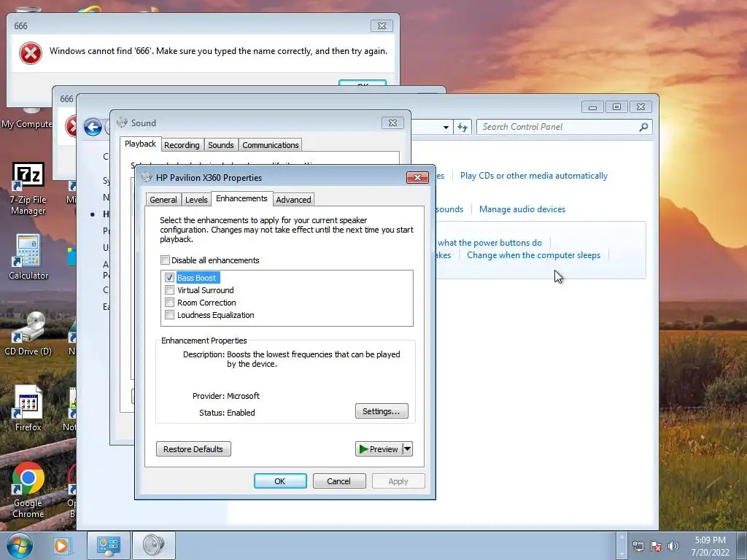Image resolution: width=747 pixels, height=560 pixels.
Task: Select the Enhancements tab
Action: (x=241, y=198)
